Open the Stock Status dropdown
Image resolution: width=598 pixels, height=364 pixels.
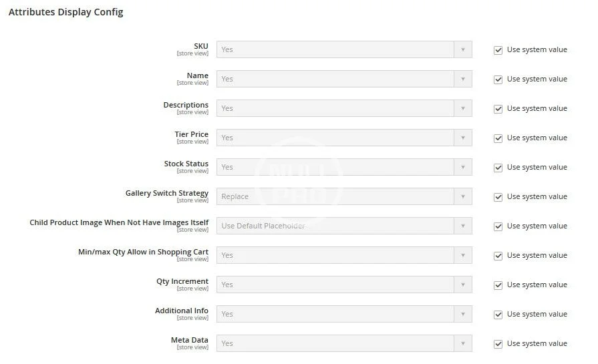point(344,167)
